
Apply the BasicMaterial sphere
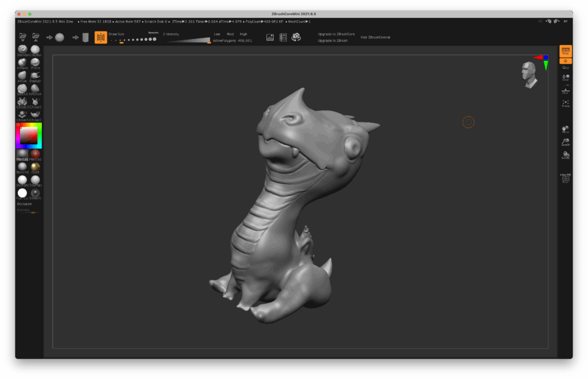pos(22,168)
